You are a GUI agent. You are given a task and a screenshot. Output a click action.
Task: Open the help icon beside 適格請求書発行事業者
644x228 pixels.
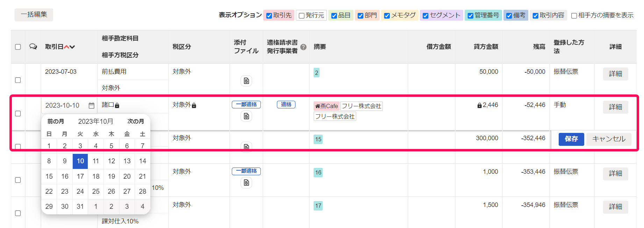303,47
